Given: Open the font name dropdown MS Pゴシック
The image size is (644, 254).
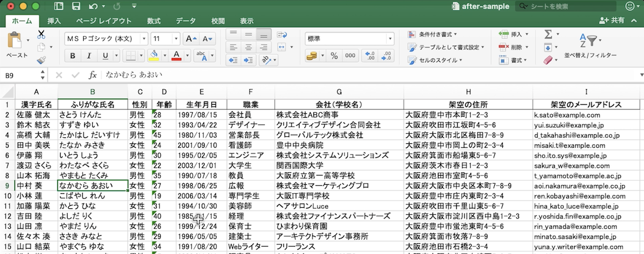Looking at the screenshot, I should pyautogui.click(x=106, y=39).
